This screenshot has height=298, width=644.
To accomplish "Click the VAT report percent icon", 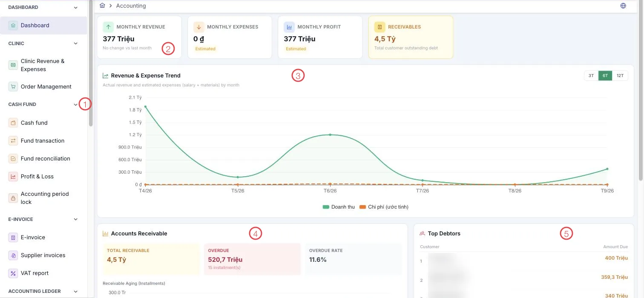I will click(x=13, y=273).
